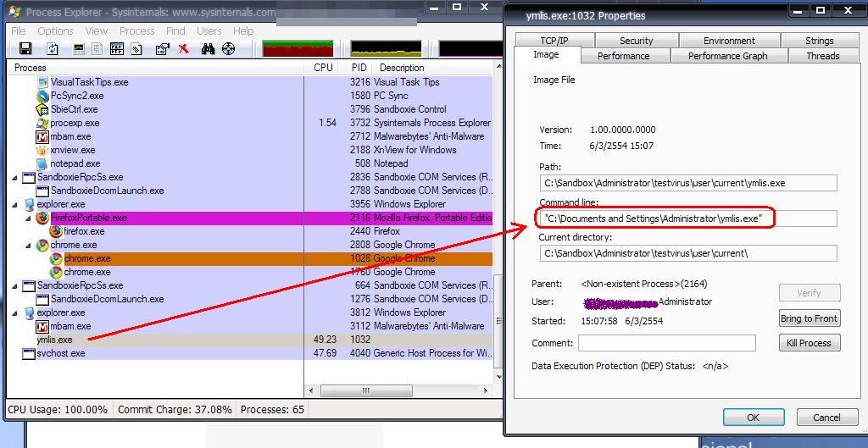Open the Help menu
This screenshot has height=448, width=868.
tap(243, 31)
